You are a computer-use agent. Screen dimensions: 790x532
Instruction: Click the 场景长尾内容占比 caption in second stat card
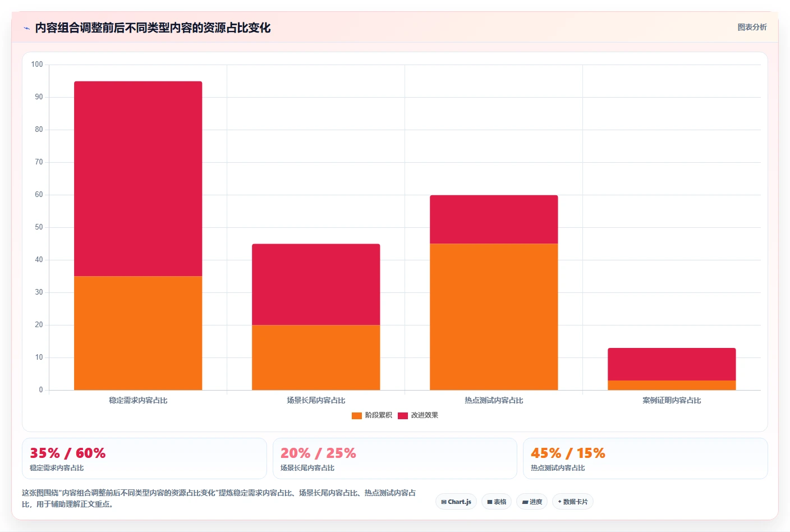(x=307, y=468)
